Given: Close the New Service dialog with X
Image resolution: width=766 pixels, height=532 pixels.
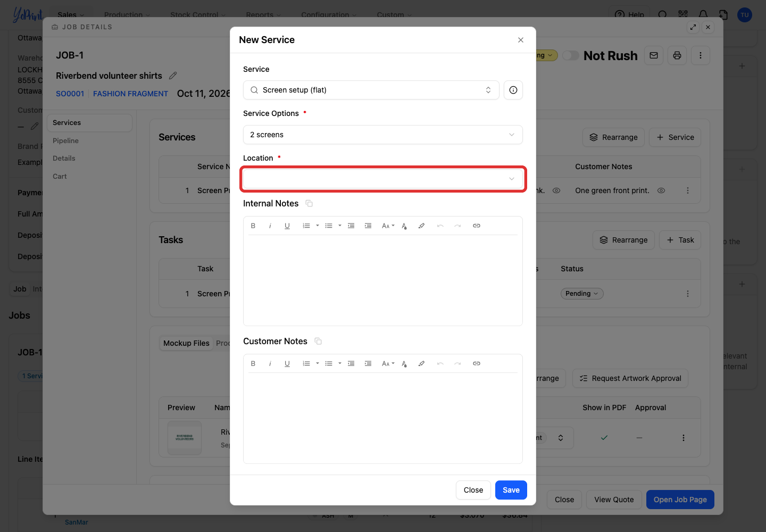Looking at the screenshot, I should click(521, 40).
